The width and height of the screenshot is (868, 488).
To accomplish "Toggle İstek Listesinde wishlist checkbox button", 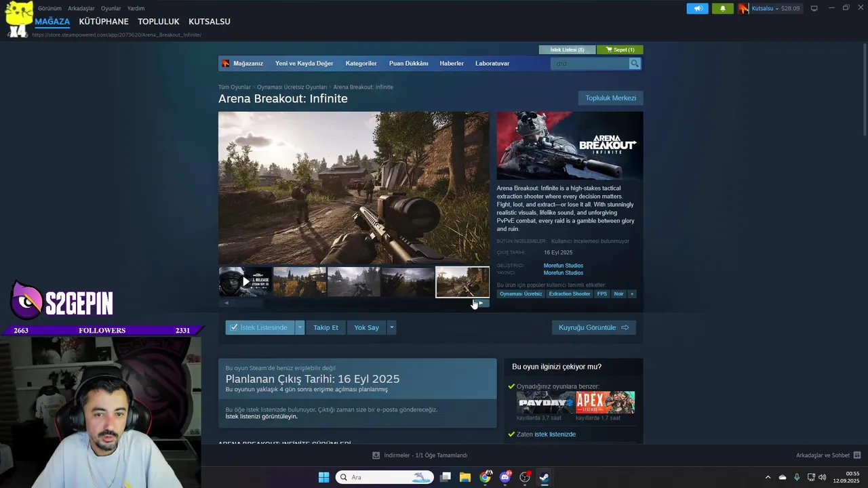I will coord(260,327).
